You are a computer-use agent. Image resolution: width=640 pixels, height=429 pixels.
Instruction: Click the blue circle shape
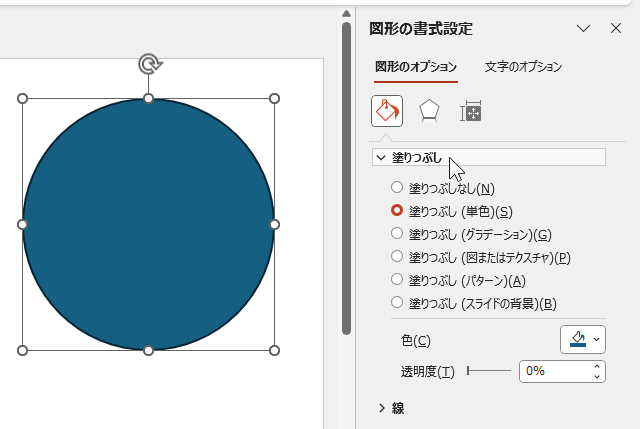point(149,225)
